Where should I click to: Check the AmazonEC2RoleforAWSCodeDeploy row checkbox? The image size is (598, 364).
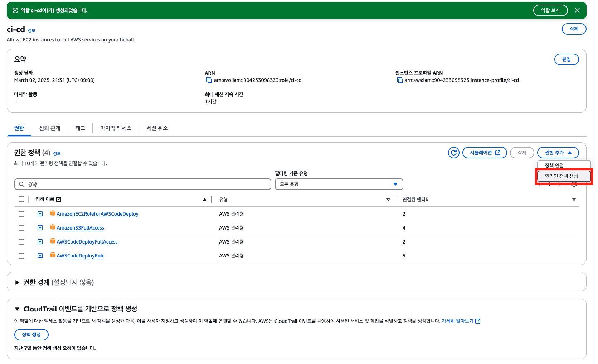(x=21, y=214)
